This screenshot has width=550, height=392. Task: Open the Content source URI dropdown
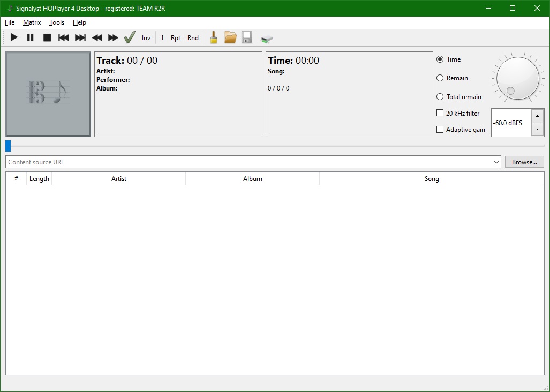(496, 162)
